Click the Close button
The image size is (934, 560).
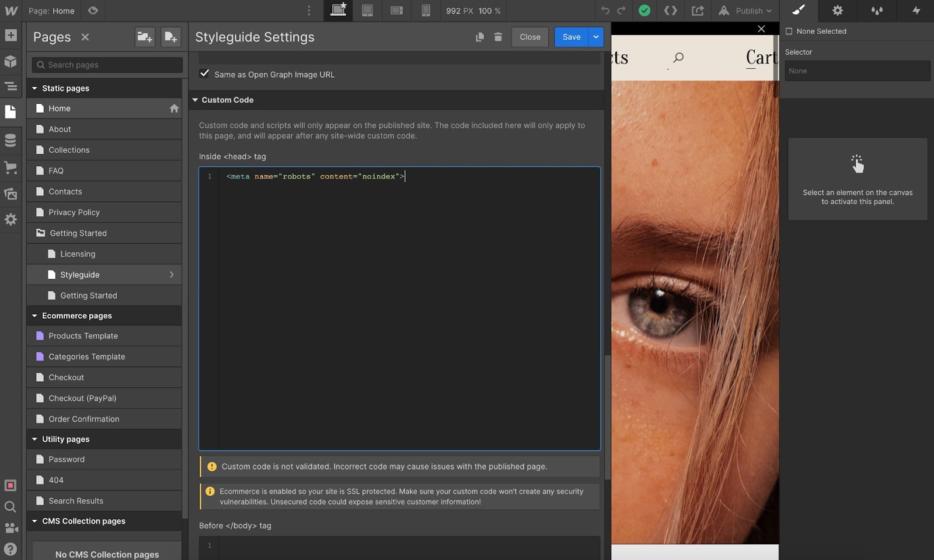pos(529,37)
